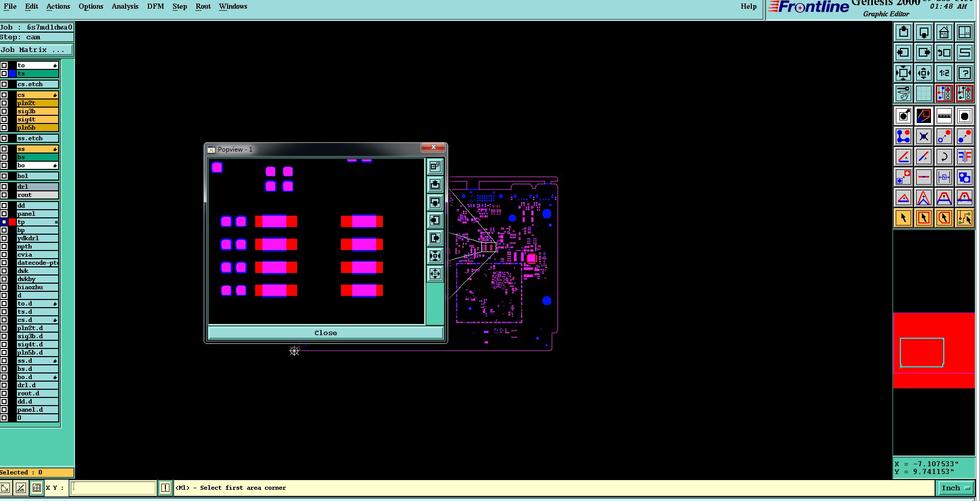
Task: Toggle checkbox for layer ts
Action: (4, 73)
